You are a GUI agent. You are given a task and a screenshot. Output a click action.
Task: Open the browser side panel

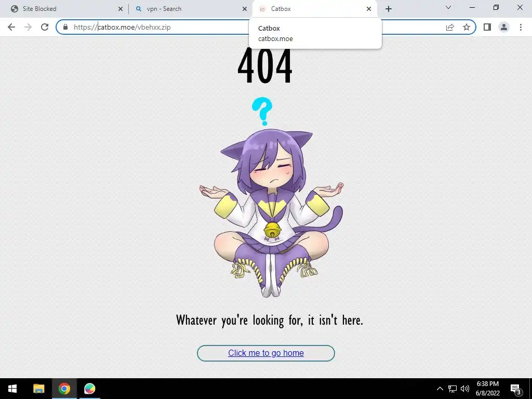coord(487,27)
